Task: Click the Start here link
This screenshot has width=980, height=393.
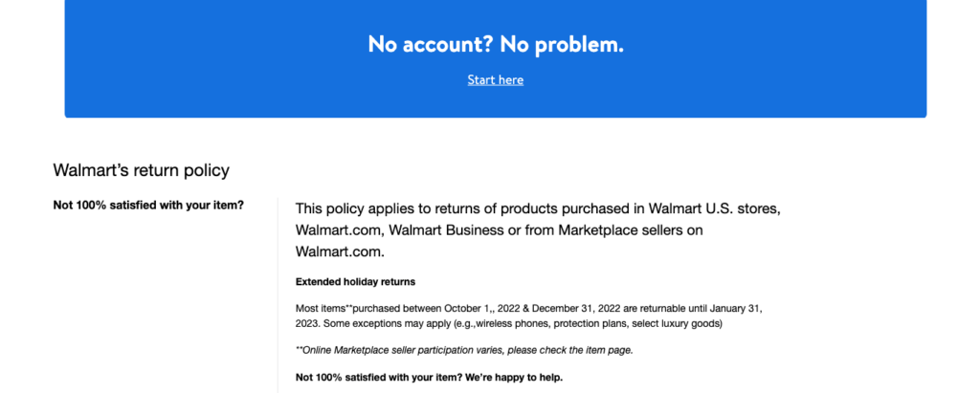Action: tap(495, 80)
